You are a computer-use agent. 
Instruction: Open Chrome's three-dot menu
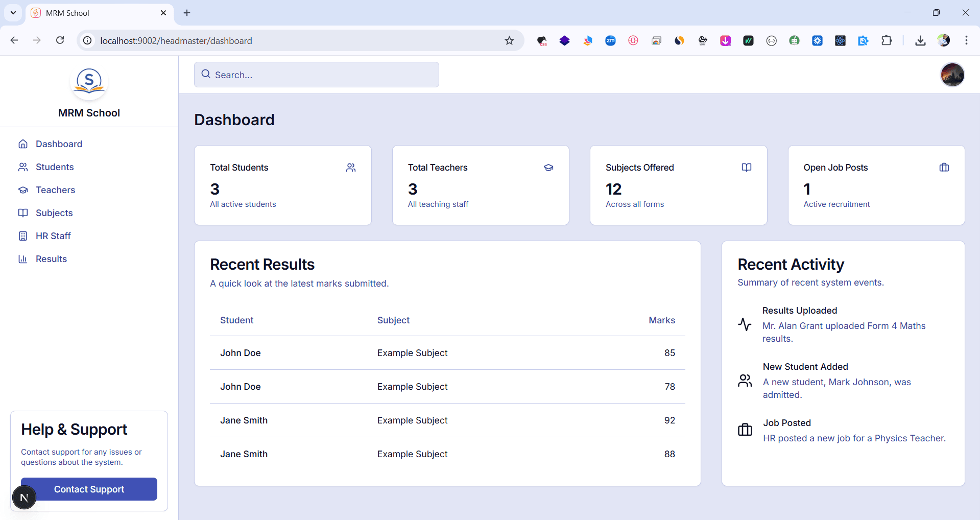967,40
